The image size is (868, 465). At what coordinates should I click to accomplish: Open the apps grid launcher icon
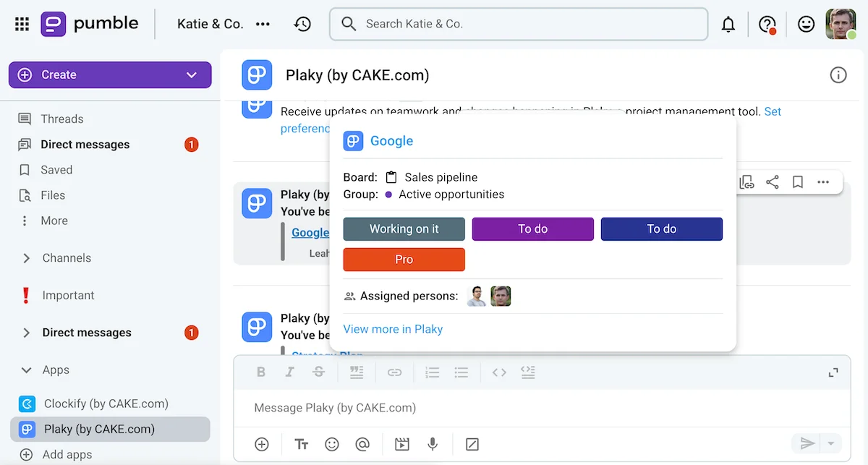tap(22, 24)
